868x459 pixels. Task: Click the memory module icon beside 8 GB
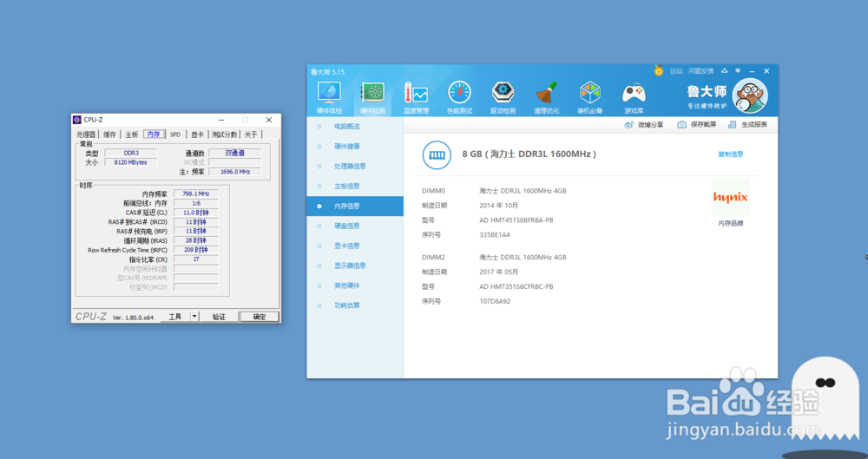click(x=437, y=154)
